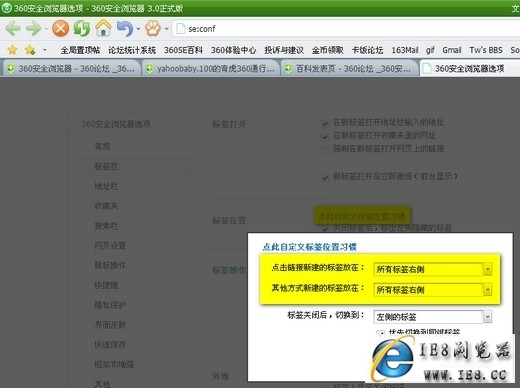Open Tw's BBS bookmark
Image resolution: width=520 pixels, height=388 pixels.
[486, 50]
